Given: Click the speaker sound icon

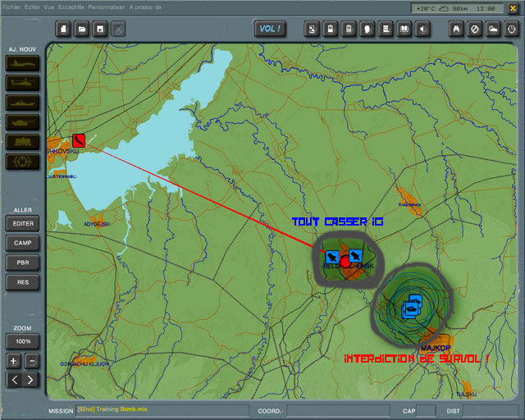Looking at the screenshot, I should tap(422, 30).
